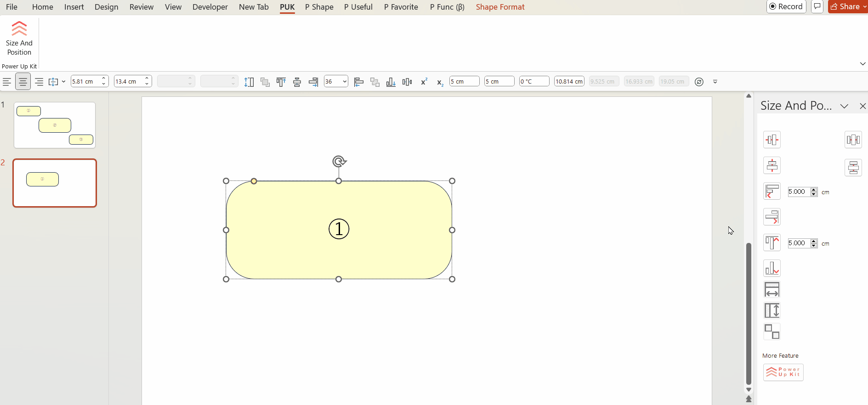This screenshot has height=405, width=868.
Task: Open the customize quick access toolbar dropdown
Action: [x=715, y=82]
